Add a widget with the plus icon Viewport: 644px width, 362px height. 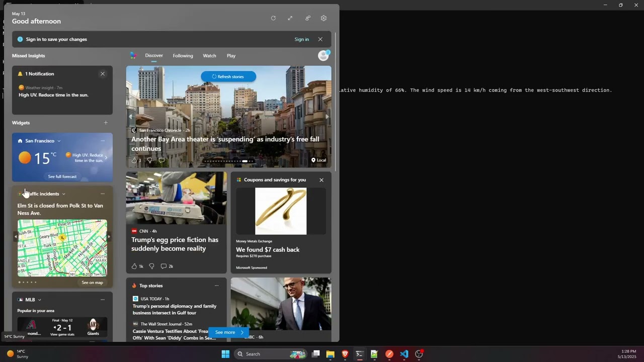[x=106, y=123]
